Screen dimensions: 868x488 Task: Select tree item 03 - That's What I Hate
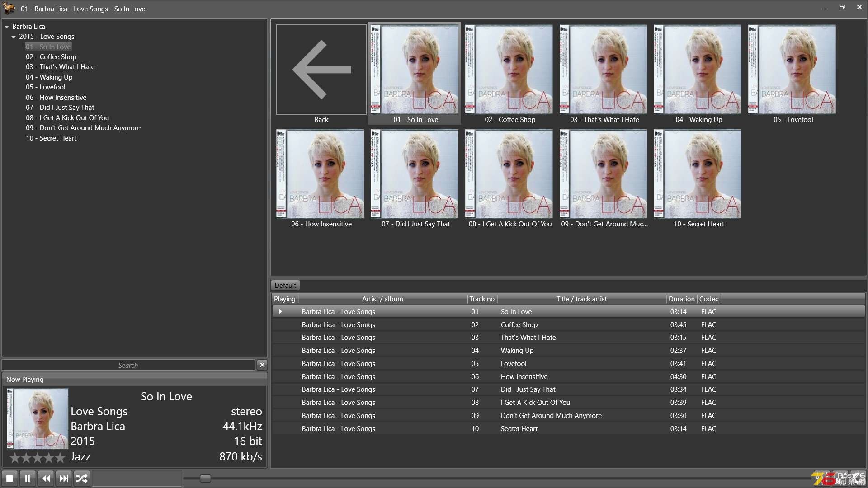[60, 67]
